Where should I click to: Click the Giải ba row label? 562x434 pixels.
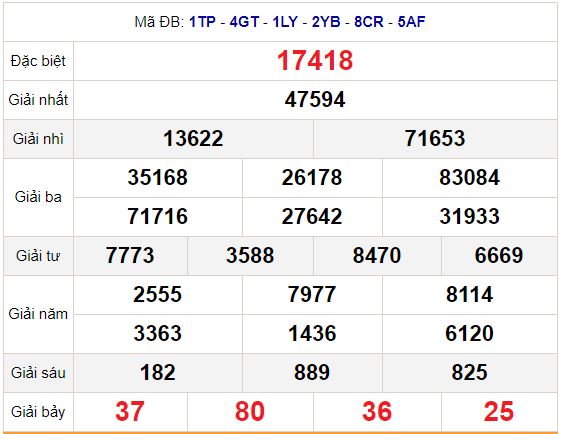[x=38, y=197]
